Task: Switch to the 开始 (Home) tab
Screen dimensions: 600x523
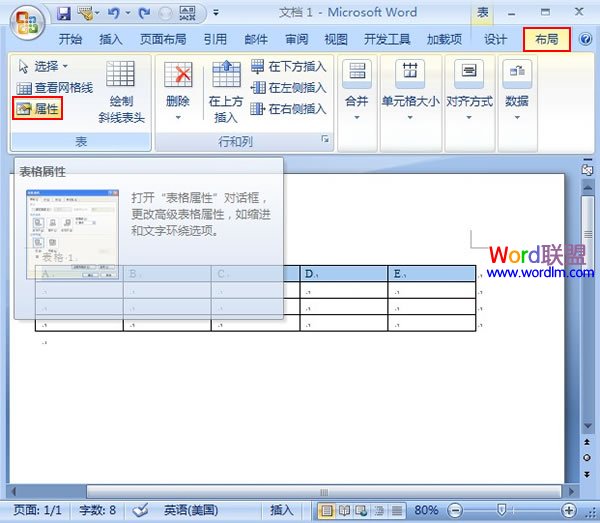Action: [x=70, y=39]
